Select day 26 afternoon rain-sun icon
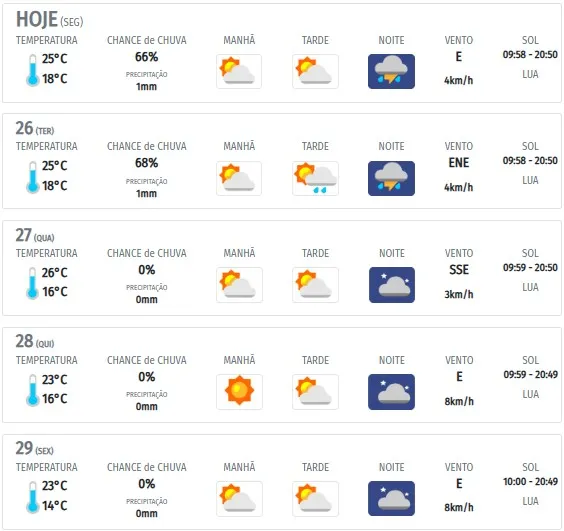Viewport: 564px width, 531px height. 315,178
